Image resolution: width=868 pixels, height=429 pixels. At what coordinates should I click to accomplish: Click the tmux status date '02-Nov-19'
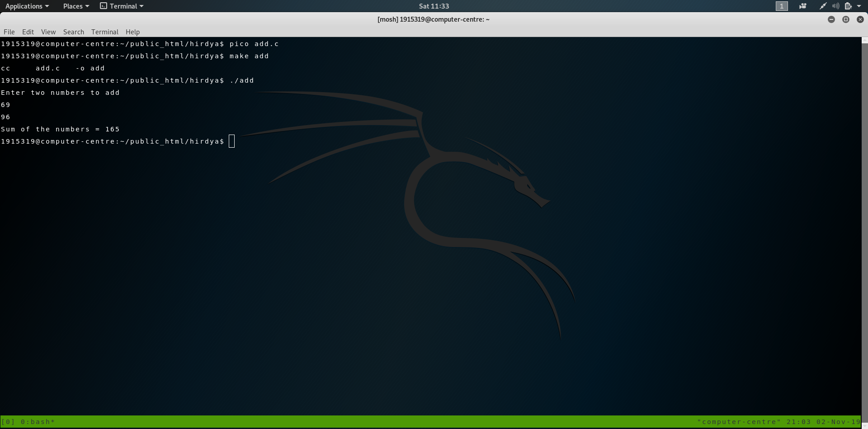click(x=839, y=422)
